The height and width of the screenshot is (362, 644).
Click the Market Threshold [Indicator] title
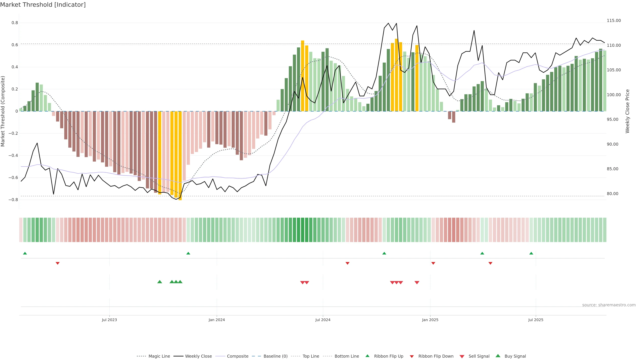coord(43,5)
